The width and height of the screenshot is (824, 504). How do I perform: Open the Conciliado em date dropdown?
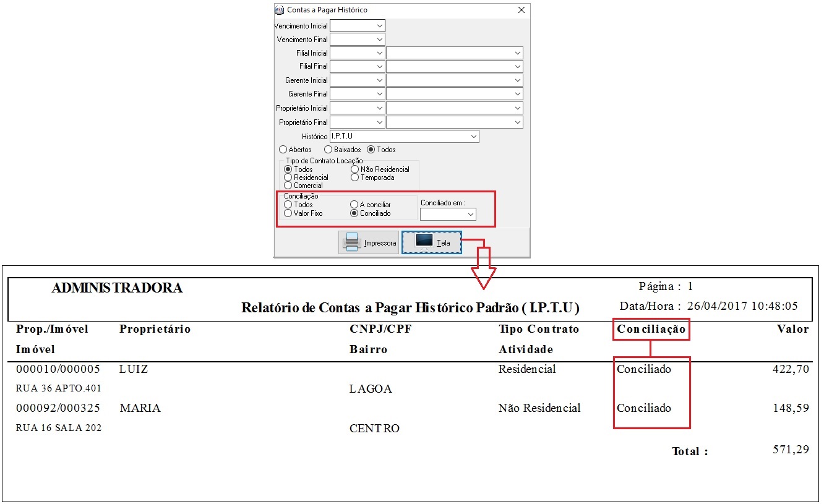[x=470, y=215]
